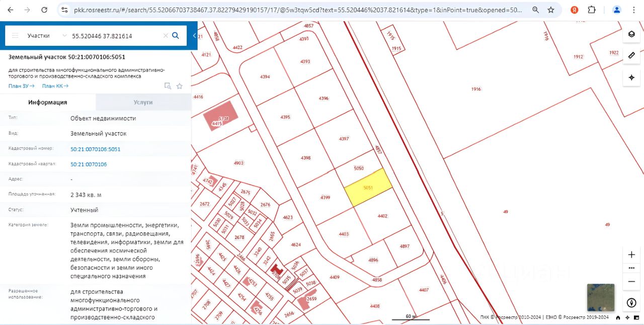Screen dimensions: 644x325
Task: Click the diamond-shaped icon in the map footer
Action: 627,317
